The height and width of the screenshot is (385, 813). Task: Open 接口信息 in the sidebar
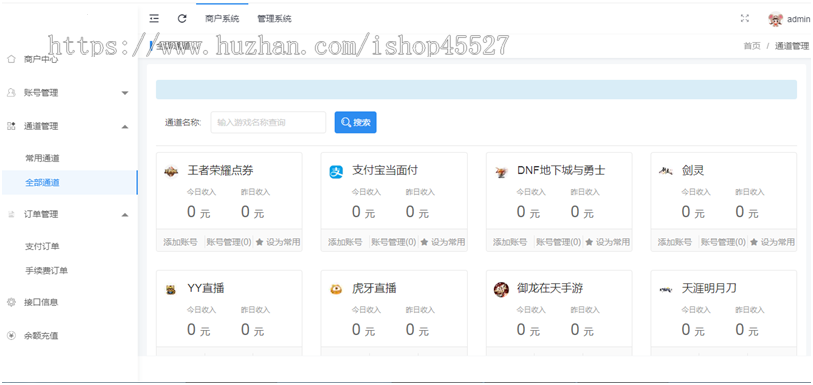click(41, 302)
